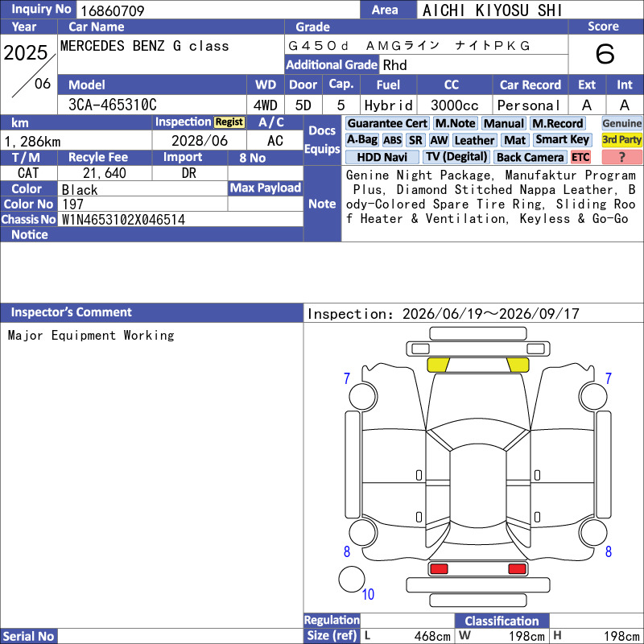Toggle the yellow Regist label

pyautogui.click(x=229, y=122)
